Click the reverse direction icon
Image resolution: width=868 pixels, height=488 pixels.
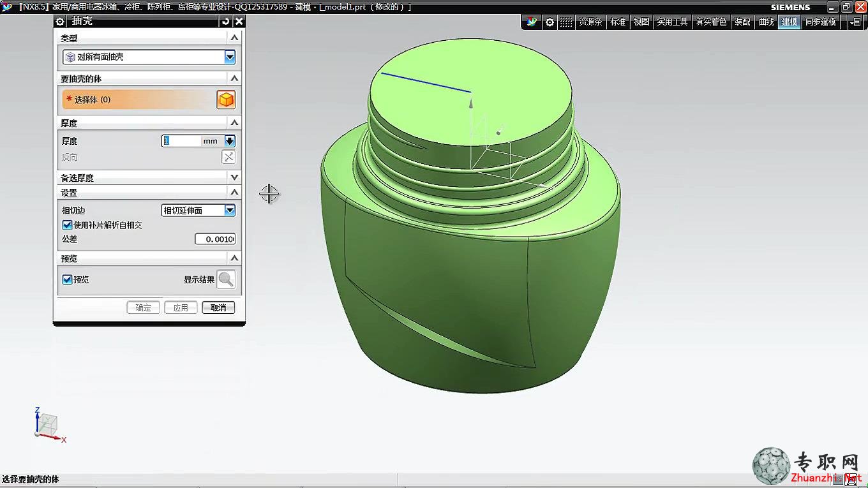pos(228,157)
